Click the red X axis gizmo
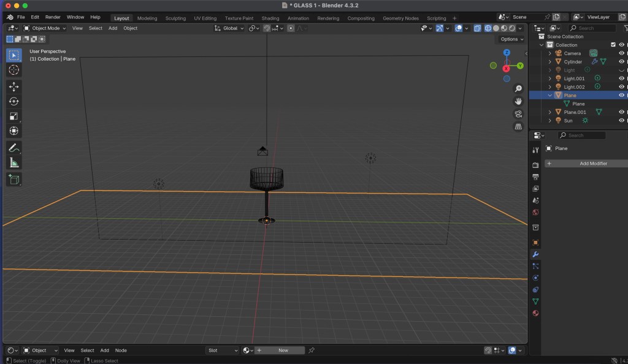Viewport: 628px width, 364px height. [x=507, y=69]
